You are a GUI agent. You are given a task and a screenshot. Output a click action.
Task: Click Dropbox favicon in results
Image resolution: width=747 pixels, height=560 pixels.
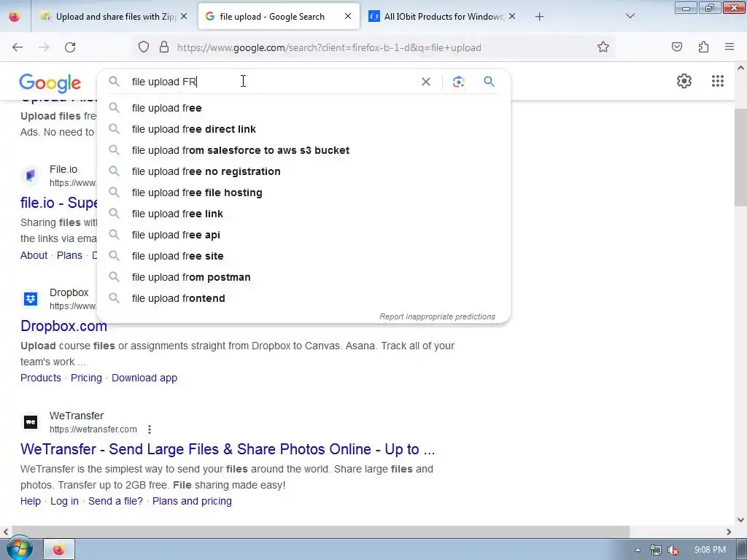click(x=31, y=298)
